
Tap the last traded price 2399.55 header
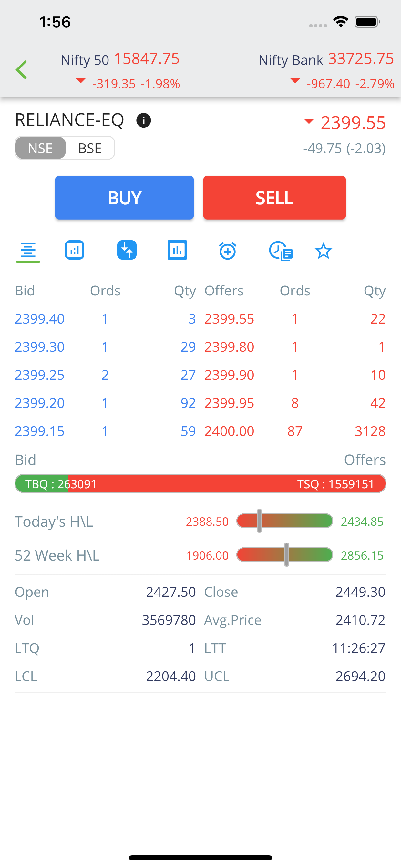(x=353, y=122)
